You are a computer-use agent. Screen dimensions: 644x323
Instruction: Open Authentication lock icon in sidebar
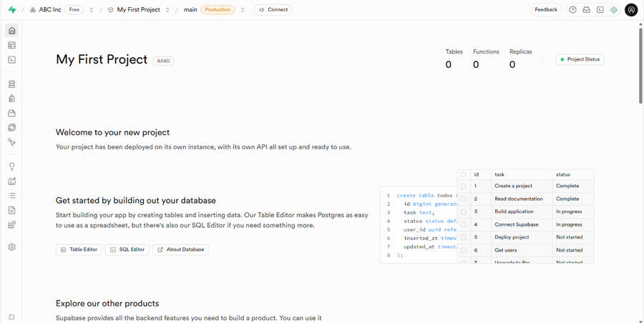(x=11, y=99)
